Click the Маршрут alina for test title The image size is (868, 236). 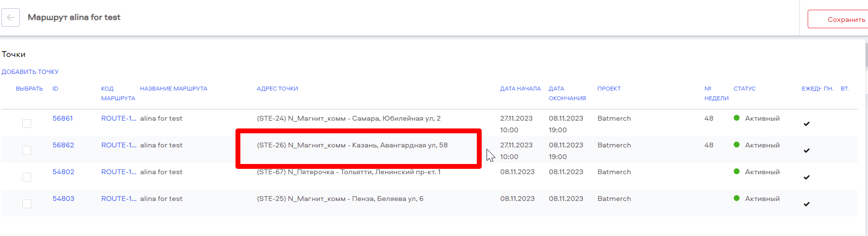[74, 17]
